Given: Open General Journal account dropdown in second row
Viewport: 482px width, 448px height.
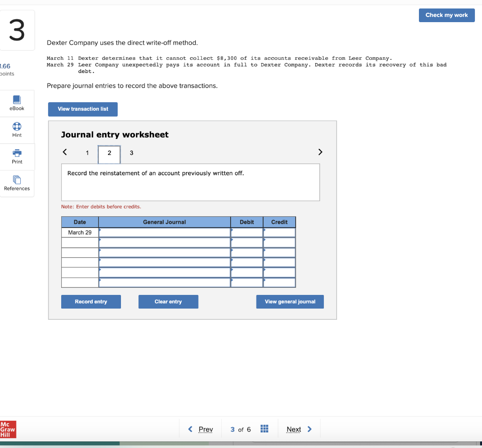Looking at the screenshot, I should click(164, 243).
